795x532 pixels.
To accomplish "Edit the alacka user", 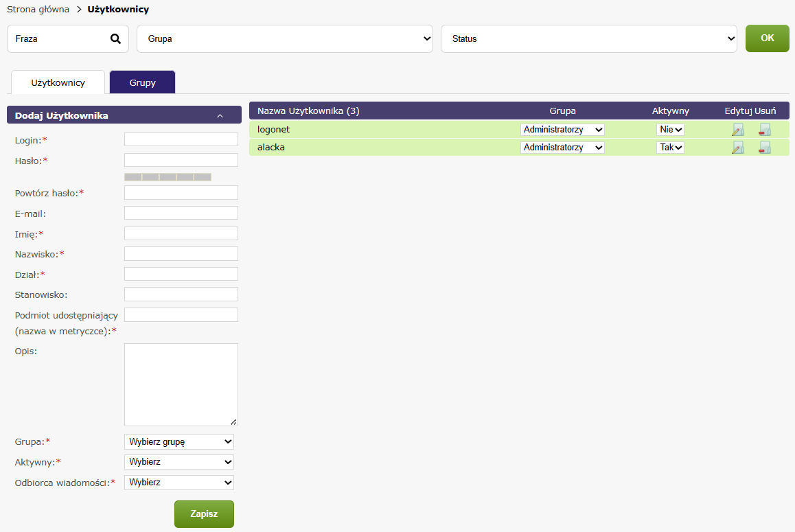I will 738,148.
